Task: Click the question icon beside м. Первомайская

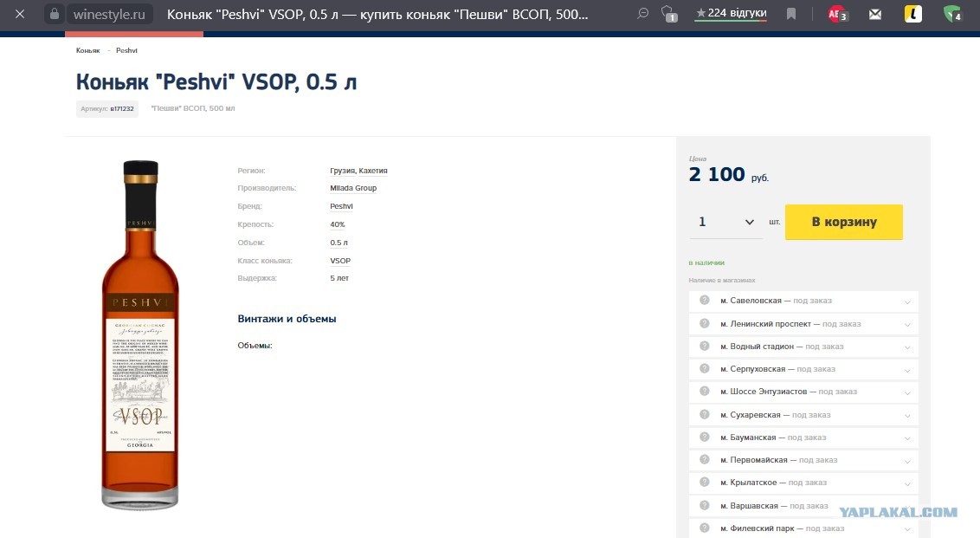Action: click(x=705, y=459)
